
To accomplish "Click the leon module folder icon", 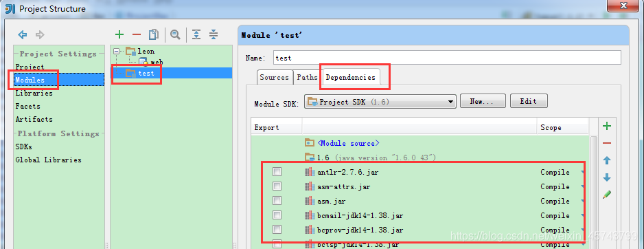I will (130, 51).
